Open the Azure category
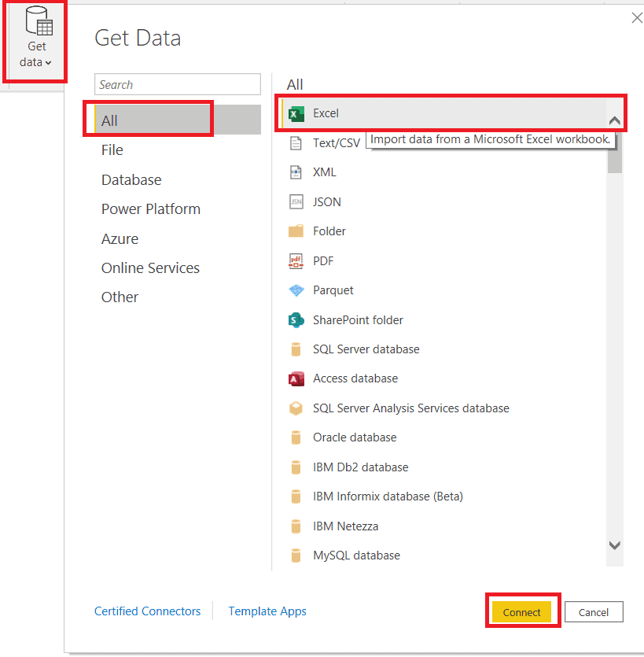Viewport: 644px width, 657px height. coord(120,239)
